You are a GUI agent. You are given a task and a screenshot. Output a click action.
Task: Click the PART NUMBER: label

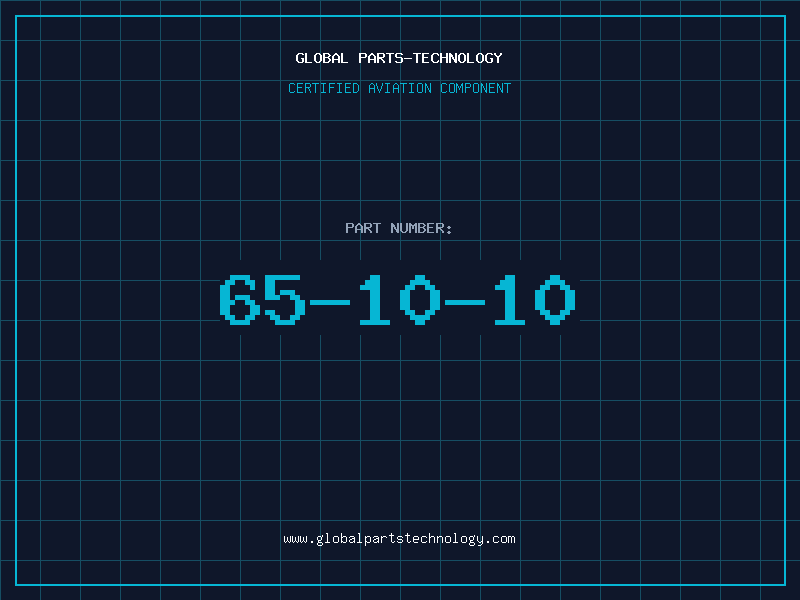coord(398,228)
